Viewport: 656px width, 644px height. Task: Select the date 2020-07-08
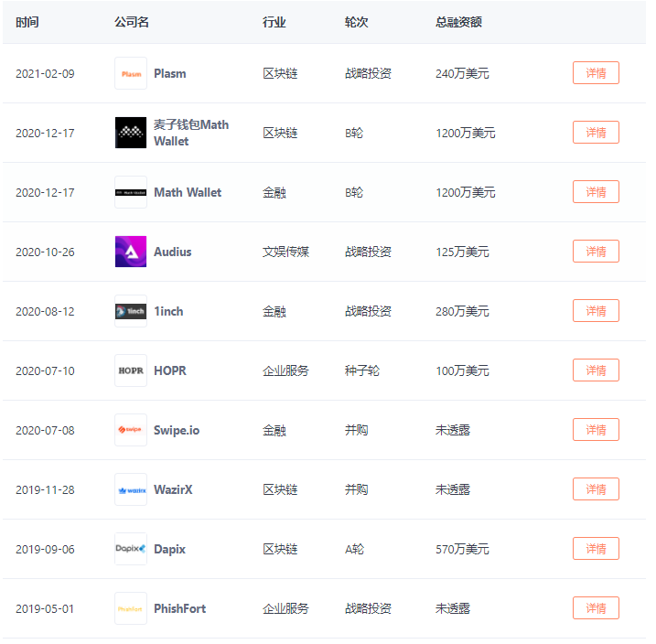(x=45, y=430)
